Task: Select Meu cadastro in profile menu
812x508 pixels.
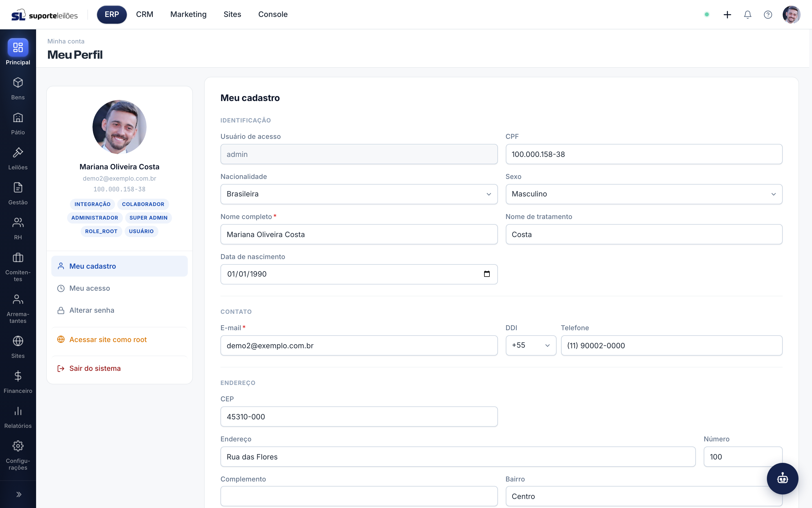Action: point(120,266)
